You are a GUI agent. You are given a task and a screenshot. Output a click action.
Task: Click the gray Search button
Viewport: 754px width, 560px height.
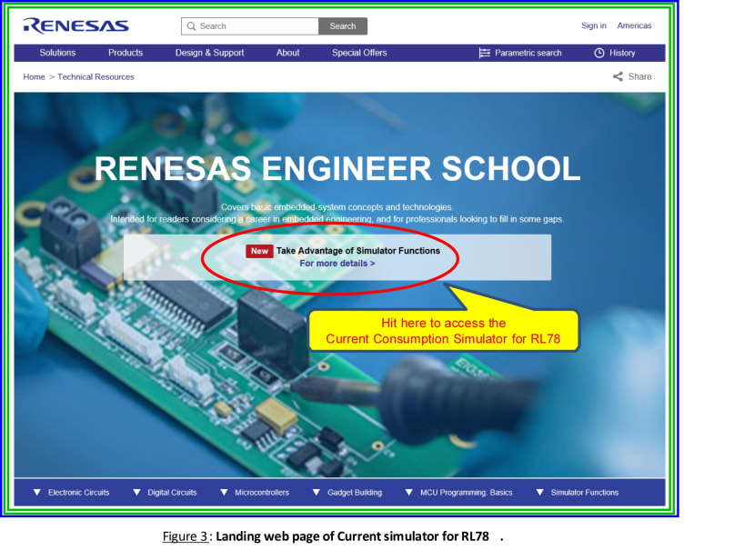(343, 26)
